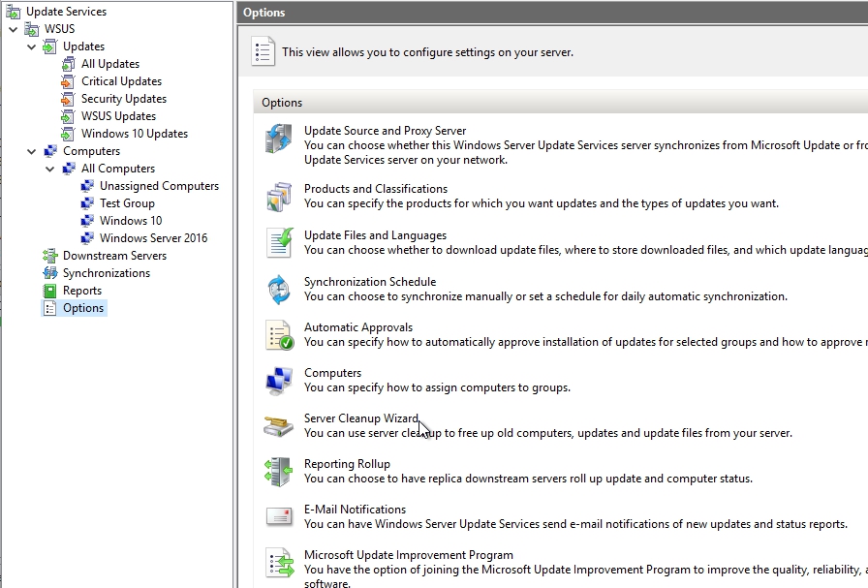Click the Microsoft Update Improvement Program icon

(x=278, y=563)
